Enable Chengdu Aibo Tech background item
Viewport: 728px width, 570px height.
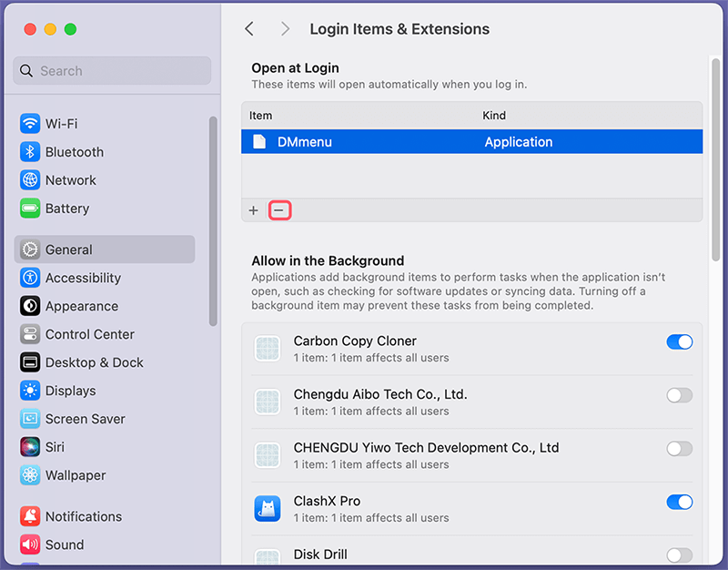point(679,395)
